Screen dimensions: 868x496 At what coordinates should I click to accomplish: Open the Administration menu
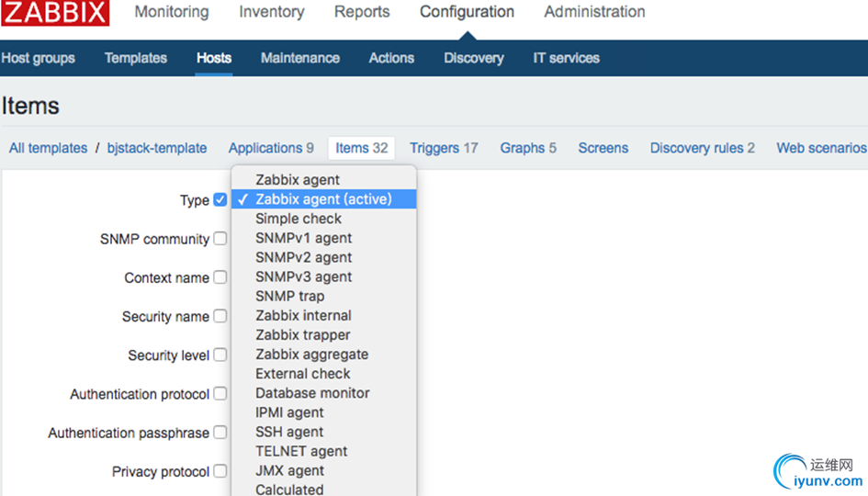coord(594,12)
